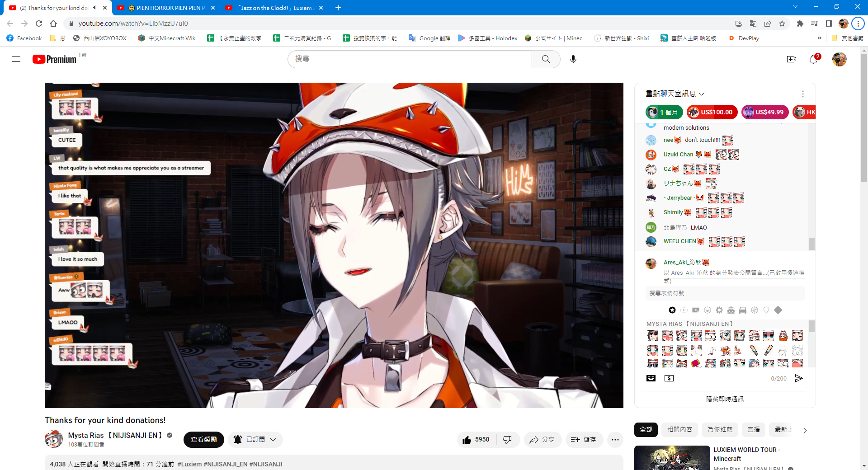Switch to the Jazz on the Clock tab
Viewport: 868px width, 470px height.
[274, 8]
